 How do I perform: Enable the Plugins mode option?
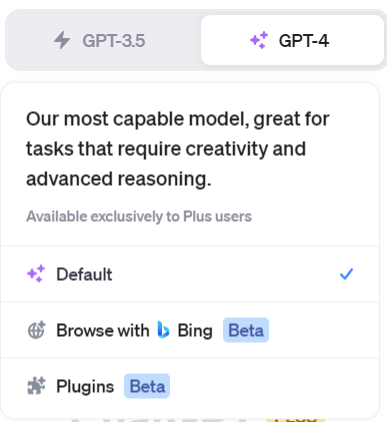(x=190, y=386)
